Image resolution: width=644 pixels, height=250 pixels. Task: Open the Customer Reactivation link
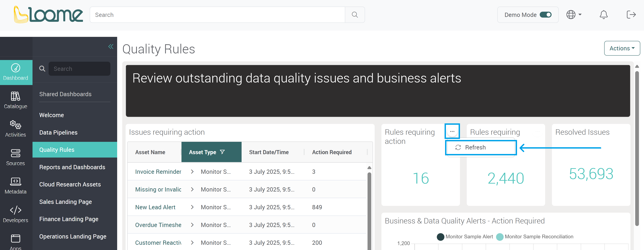[158, 243]
